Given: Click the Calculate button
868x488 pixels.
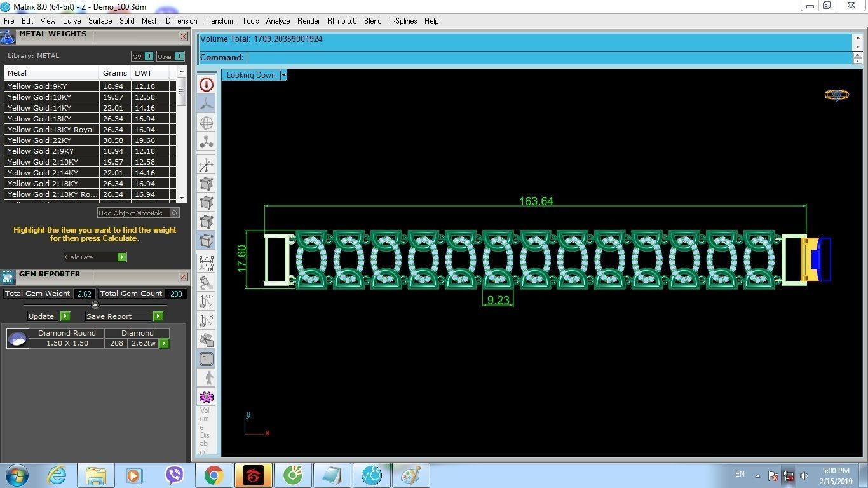Looking at the screenshot, I should click(x=95, y=257).
